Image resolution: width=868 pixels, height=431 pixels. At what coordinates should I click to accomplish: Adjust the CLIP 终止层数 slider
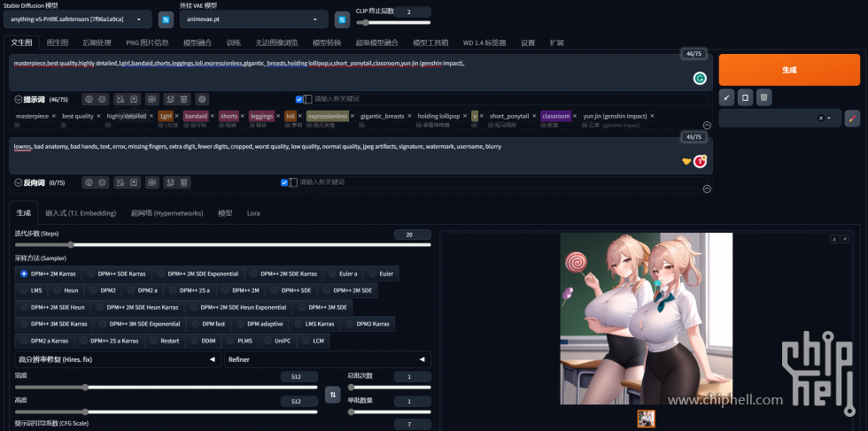(x=393, y=23)
